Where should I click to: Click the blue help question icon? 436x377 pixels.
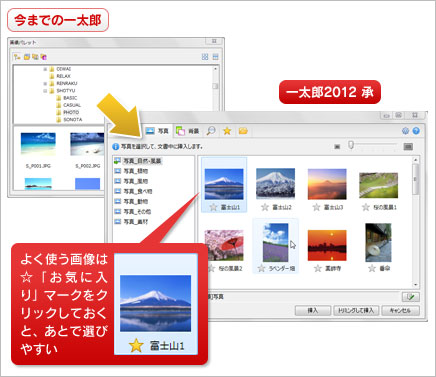point(416,131)
